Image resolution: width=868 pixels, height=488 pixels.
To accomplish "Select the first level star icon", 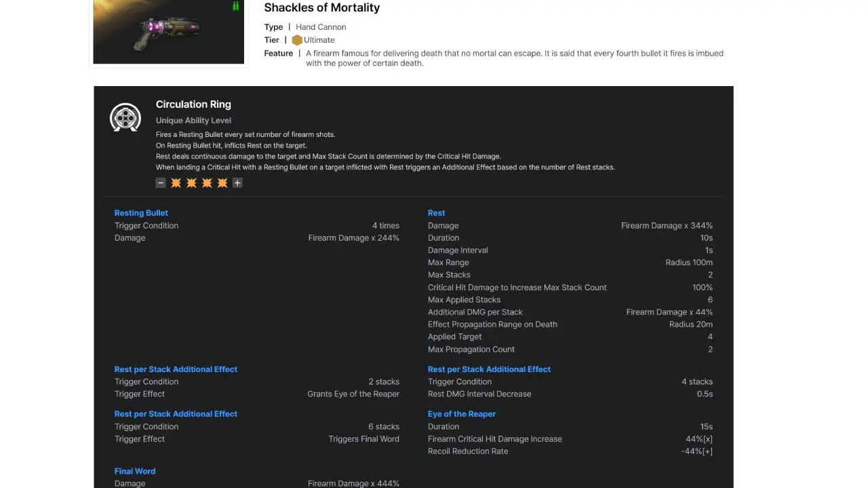I will click(x=176, y=183).
